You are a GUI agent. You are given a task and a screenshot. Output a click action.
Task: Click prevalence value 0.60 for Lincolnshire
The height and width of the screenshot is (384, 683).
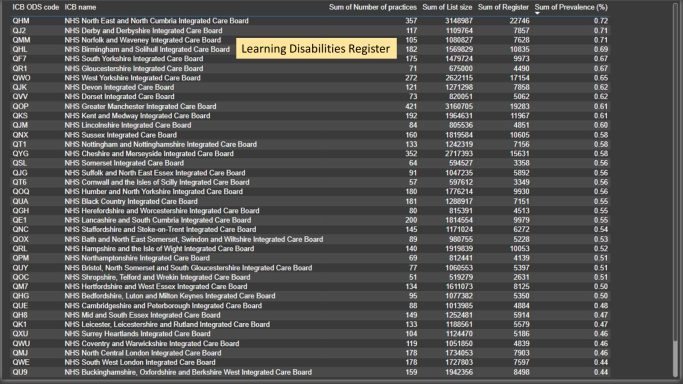(601, 125)
